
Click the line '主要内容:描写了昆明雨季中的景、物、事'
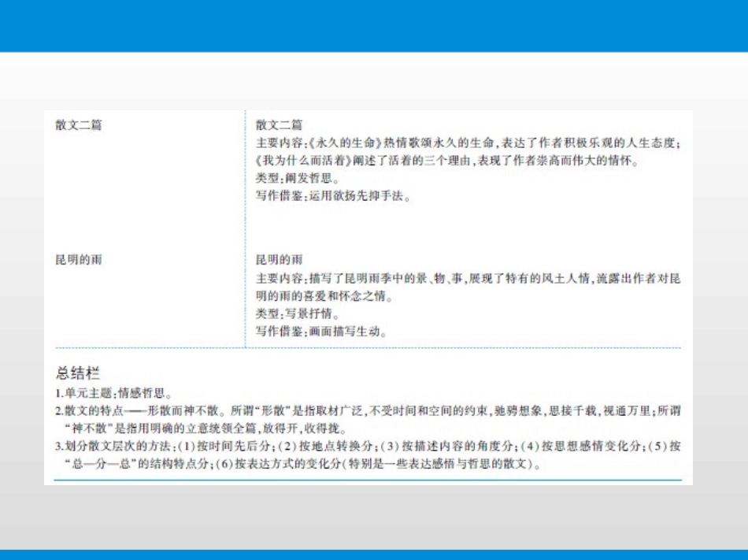point(468,279)
